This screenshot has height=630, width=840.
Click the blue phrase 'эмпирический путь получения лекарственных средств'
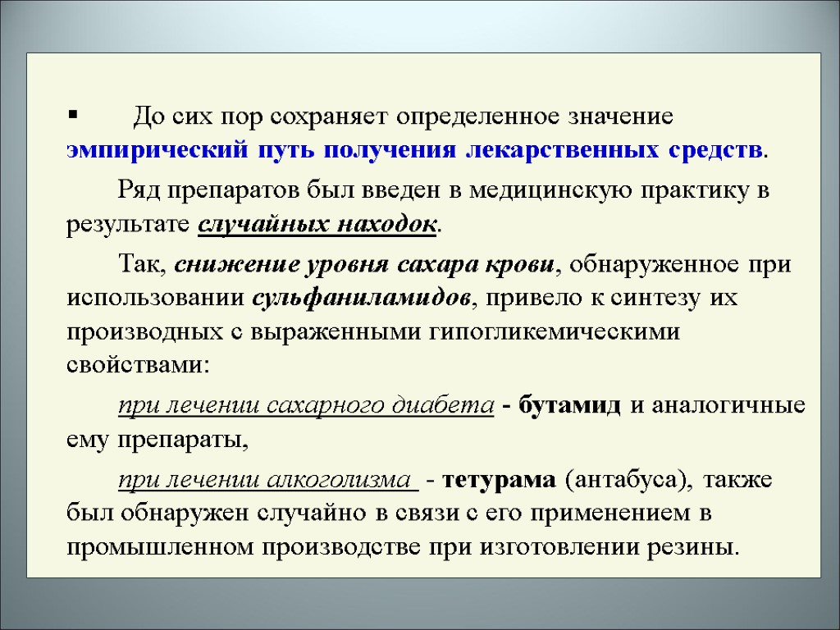(414, 151)
